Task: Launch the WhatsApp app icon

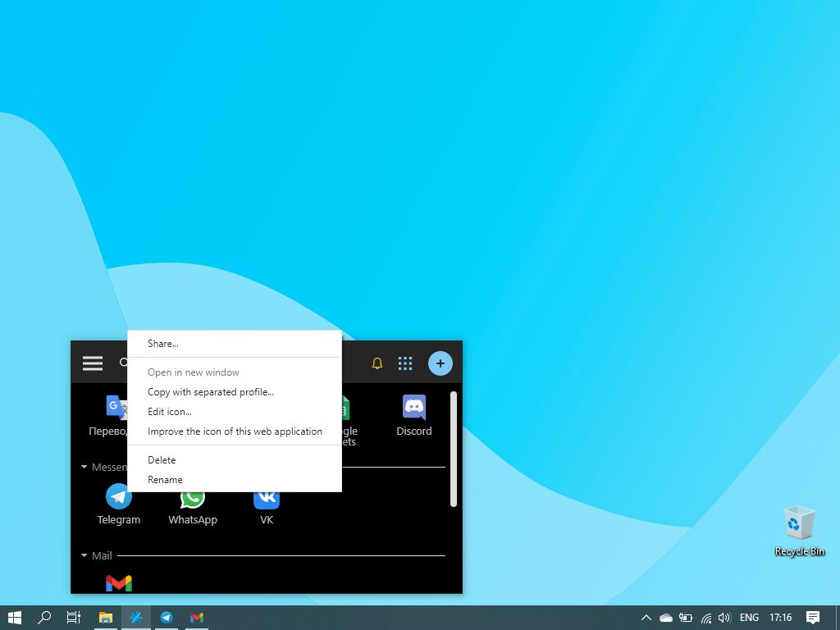Action: point(193,499)
